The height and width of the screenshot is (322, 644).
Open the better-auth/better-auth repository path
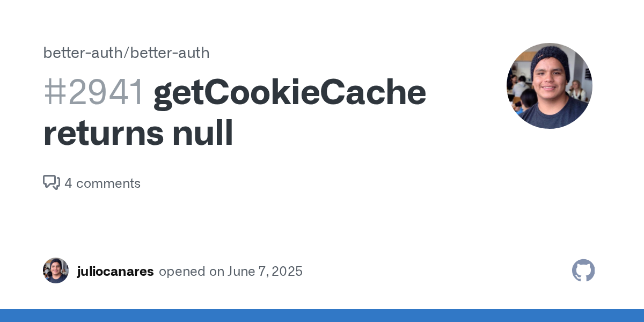coord(126,53)
